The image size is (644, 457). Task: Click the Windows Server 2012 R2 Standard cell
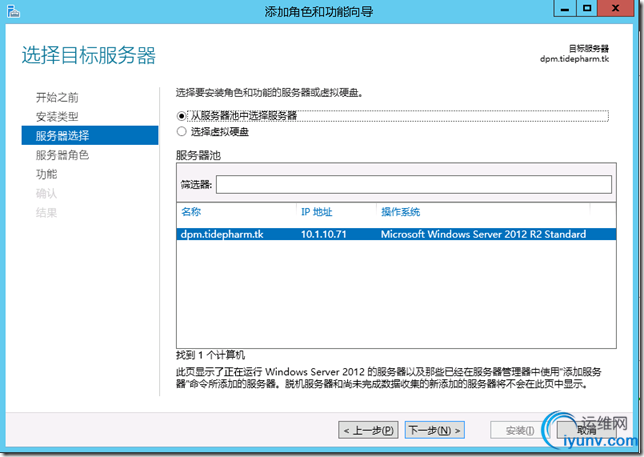click(x=483, y=234)
